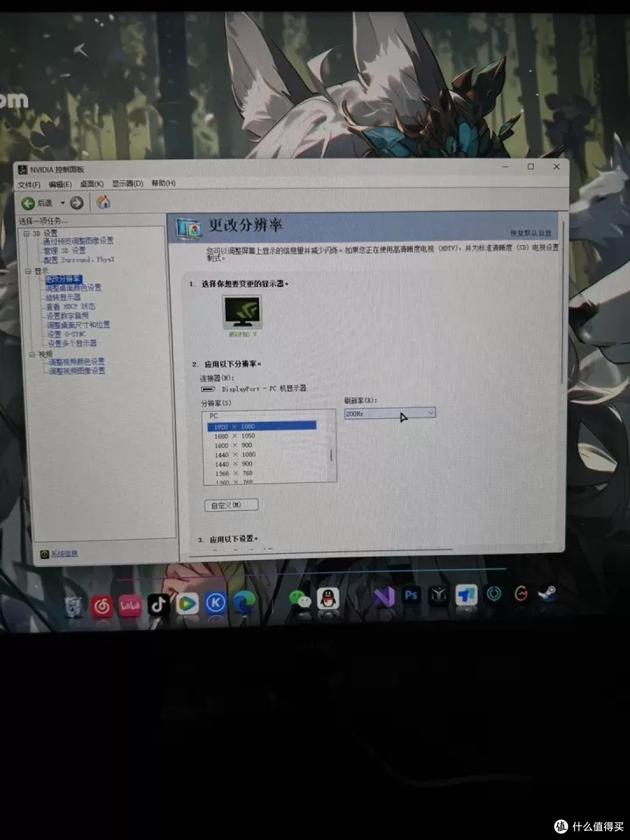
Task: Launch bilibili from the dock
Action: [130, 605]
